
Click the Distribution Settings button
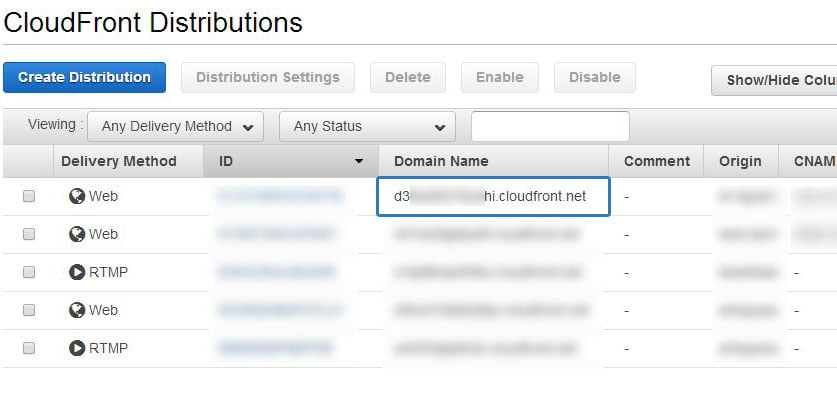(x=267, y=77)
